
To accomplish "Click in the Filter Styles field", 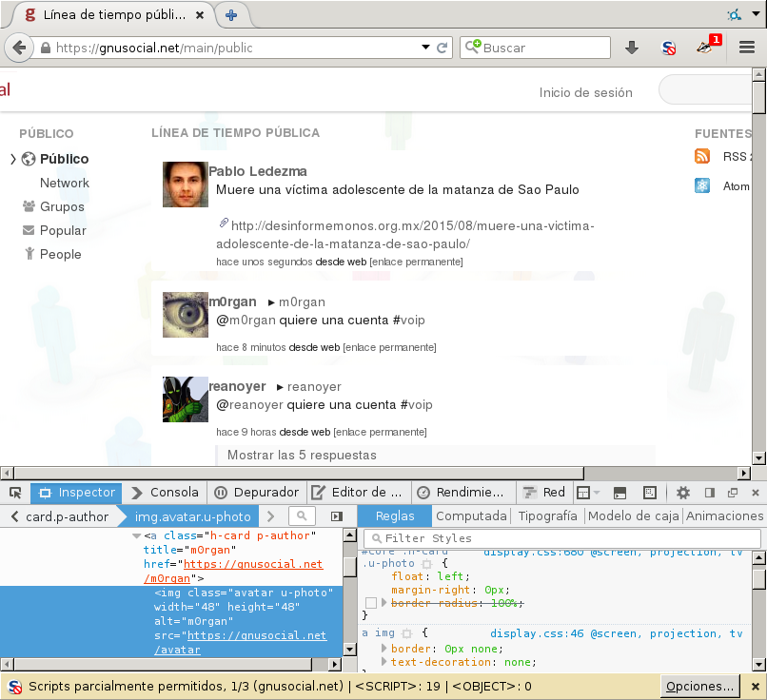I will 562,538.
